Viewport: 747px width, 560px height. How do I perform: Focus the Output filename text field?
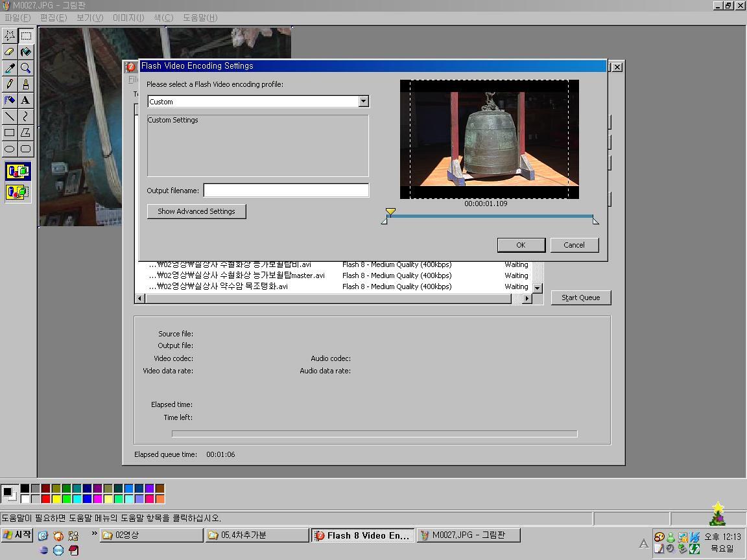pyautogui.click(x=286, y=191)
